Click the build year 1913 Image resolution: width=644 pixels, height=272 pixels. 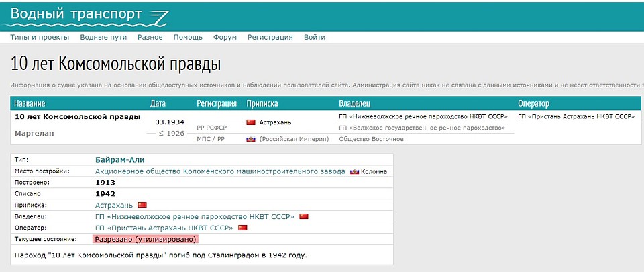[105, 183]
